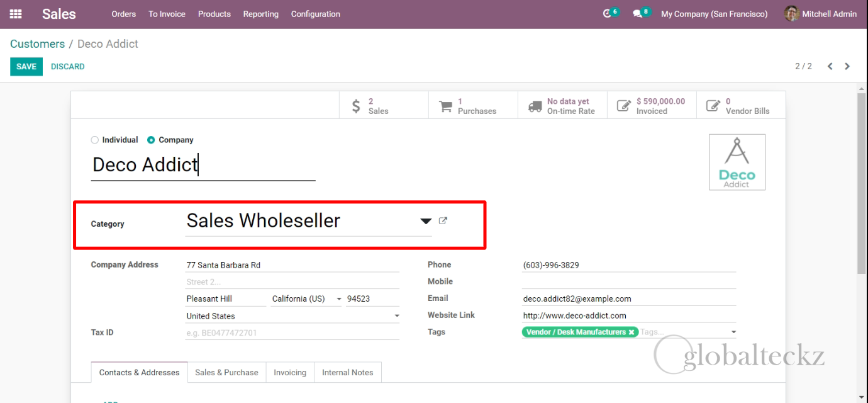Image resolution: width=868 pixels, height=403 pixels.
Task: Click the truck On-time Rate icon
Action: click(x=535, y=106)
